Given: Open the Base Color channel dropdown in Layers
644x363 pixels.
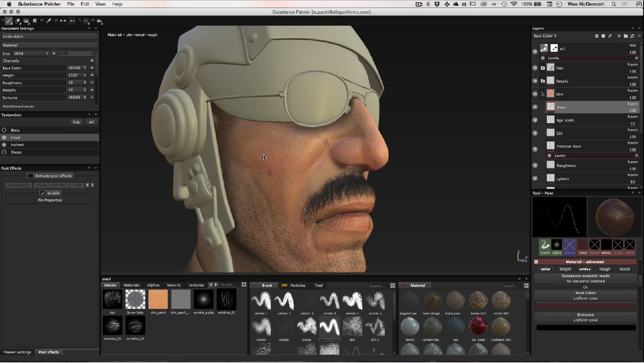Looking at the screenshot, I should [545, 36].
